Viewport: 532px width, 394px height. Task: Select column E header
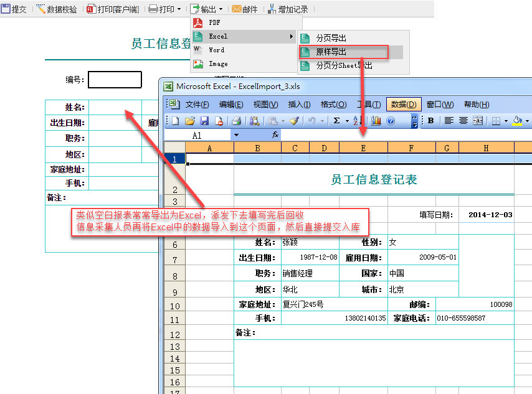[363, 148]
